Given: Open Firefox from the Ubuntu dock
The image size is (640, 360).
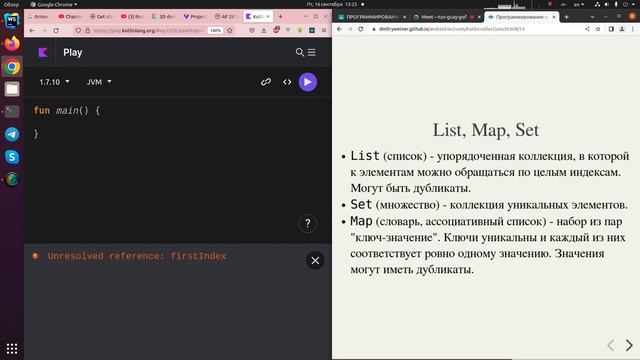Looking at the screenshot, I should point(12,43).
